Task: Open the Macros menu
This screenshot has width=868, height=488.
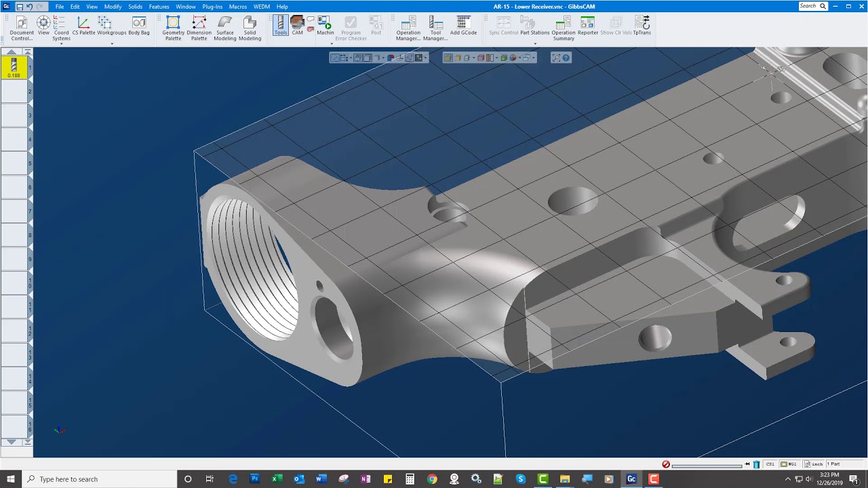Action: (x=238, y=7)
